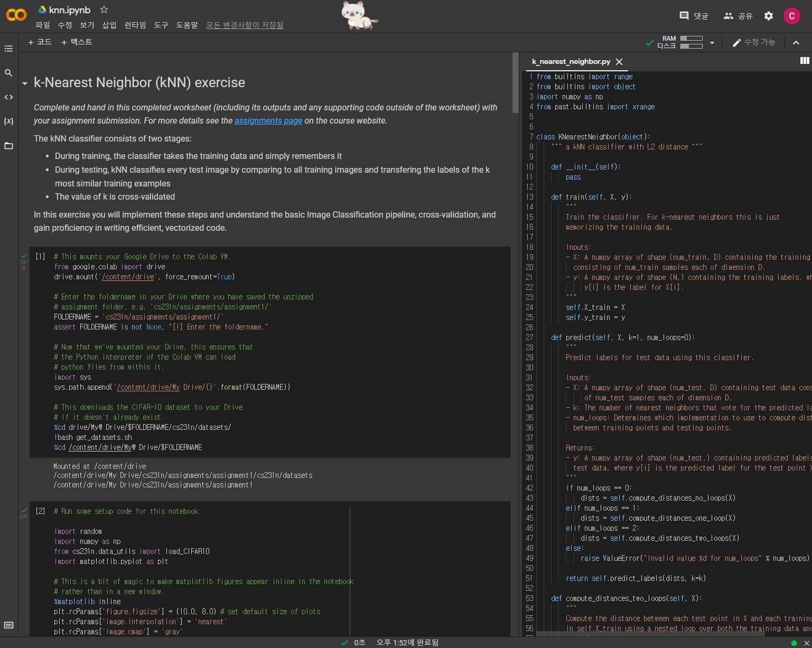
Task: Open the 런타임 menu
Action: click(x=135, y=25)
